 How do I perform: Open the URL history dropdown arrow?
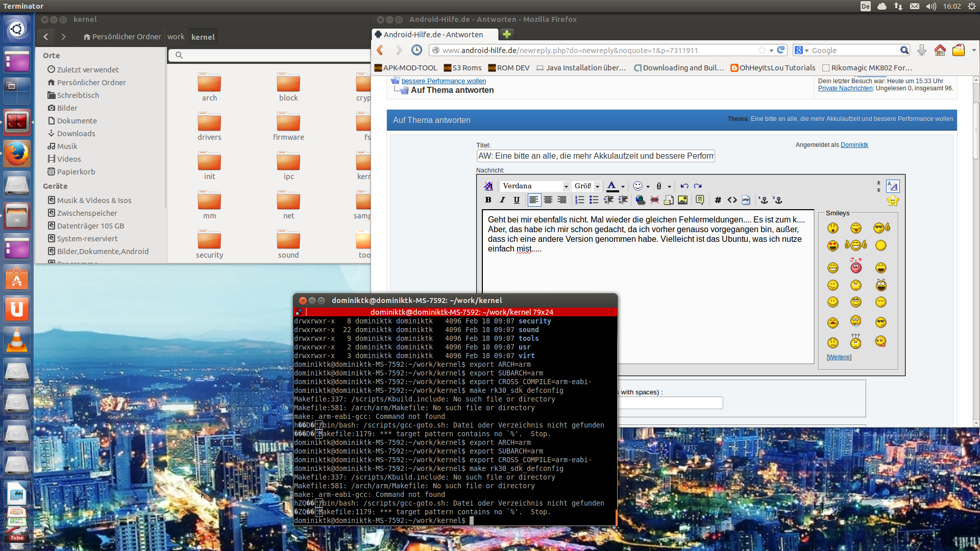coord(771,51)
